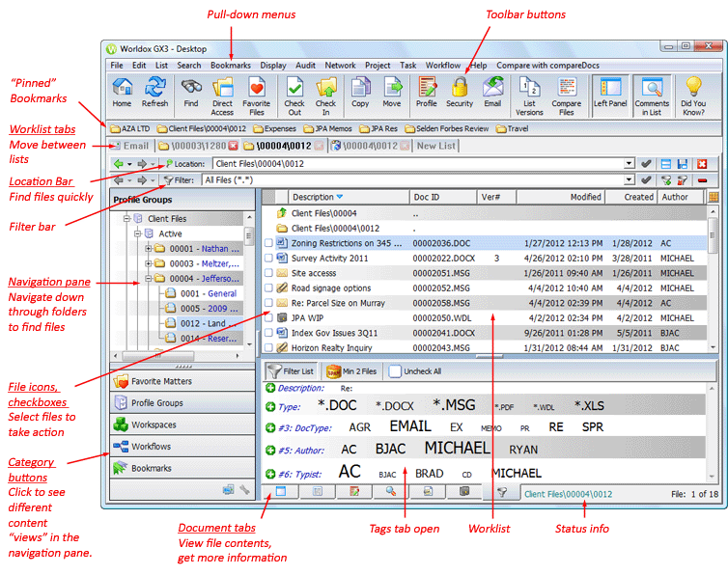
Task: Open the Location combo box dropdown arrow
Action: pos(630,164)
